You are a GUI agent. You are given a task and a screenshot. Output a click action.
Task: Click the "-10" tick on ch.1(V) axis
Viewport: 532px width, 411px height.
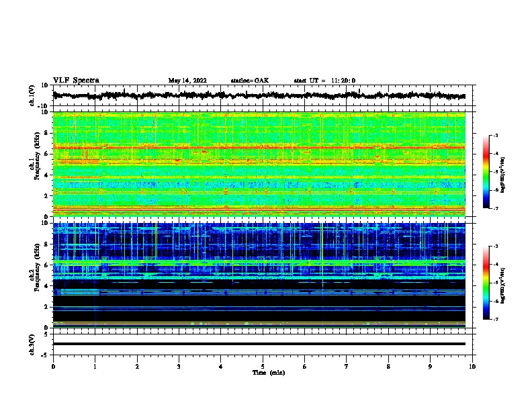(44, 106)
